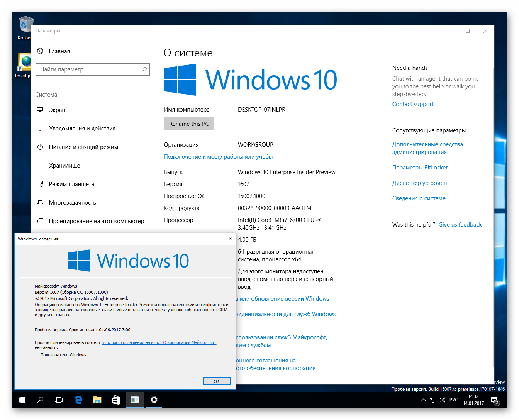This screenshot has width=519, height=420.
Task: Launch Microsoft Edge from the taskbar
Action: tap(78, 400)
